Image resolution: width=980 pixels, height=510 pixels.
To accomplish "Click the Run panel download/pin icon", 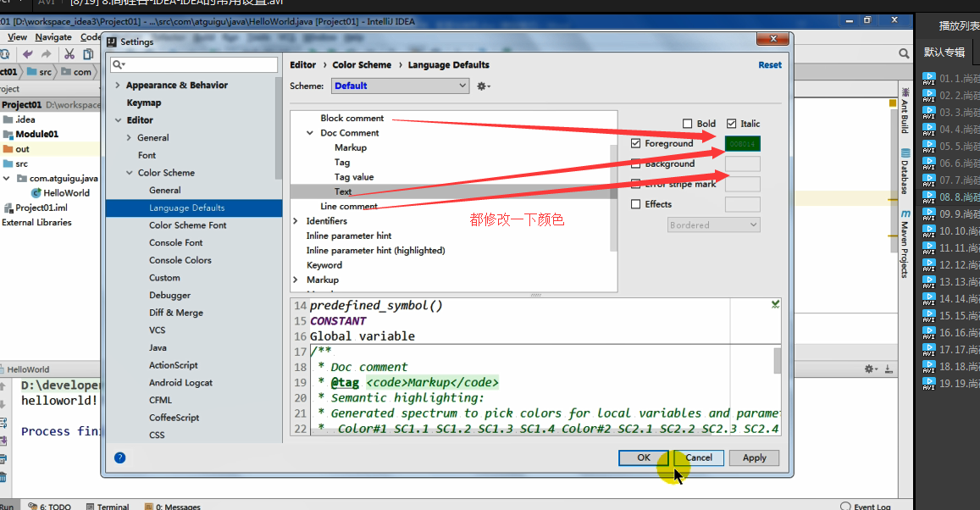I will coord(889,369).
